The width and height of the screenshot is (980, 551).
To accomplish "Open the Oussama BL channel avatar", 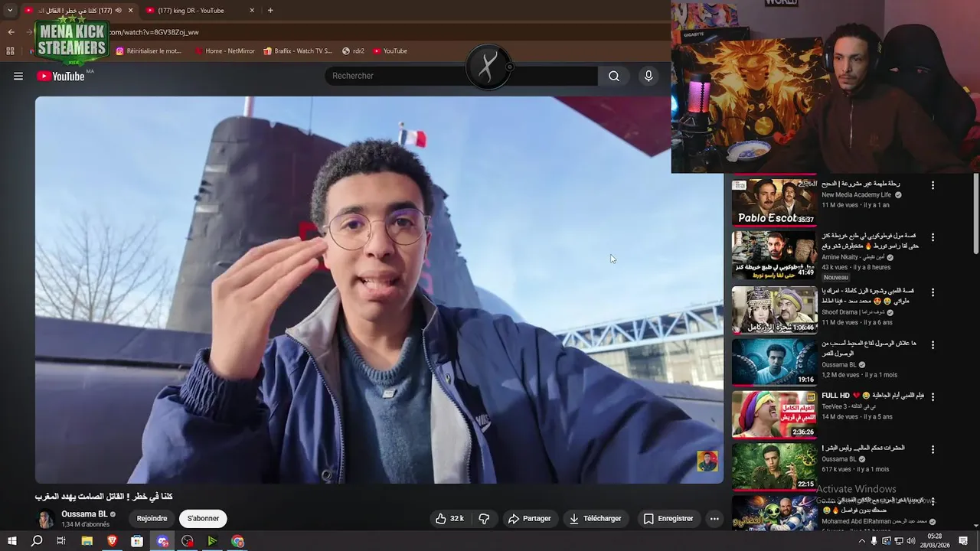I will pos(46,519).
